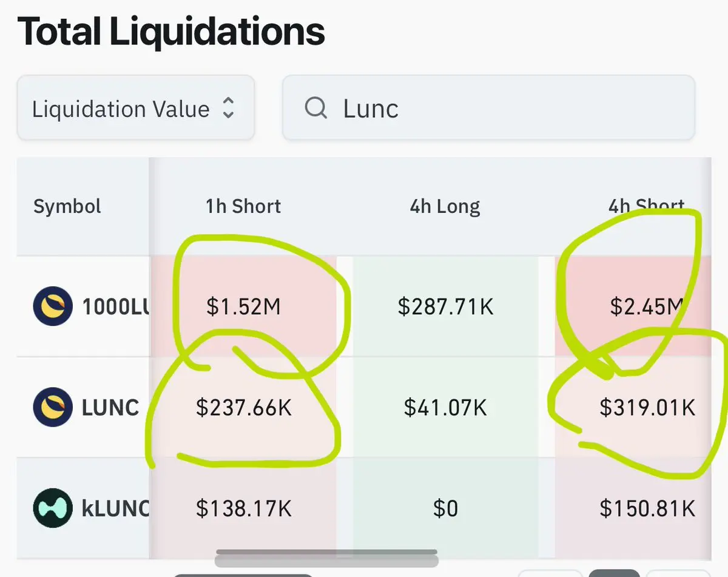Sort by the Symbol column header

[x=67, y=207]
